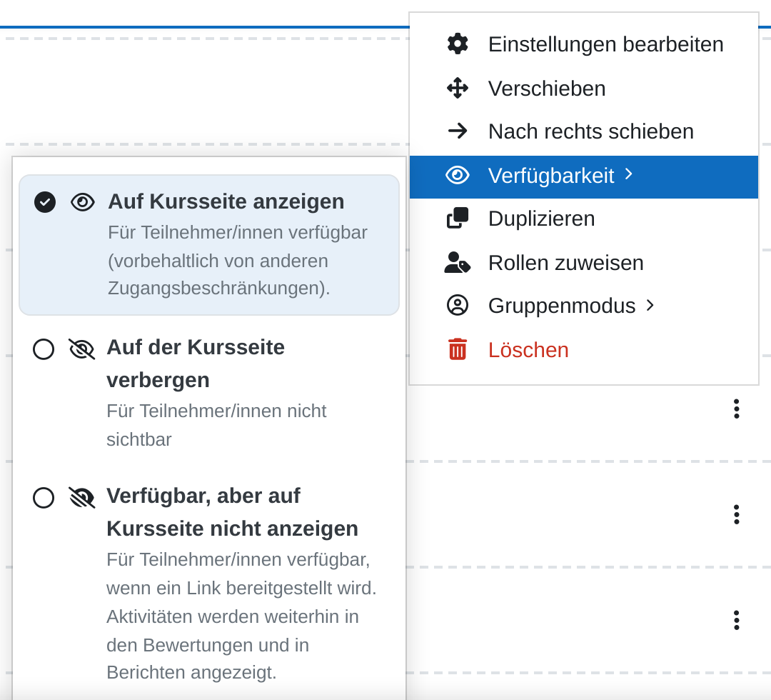Choose Verschieben from the action menu
Image resolution: width=771 pixels, height=700 pixels.
[x=584, y=88]
